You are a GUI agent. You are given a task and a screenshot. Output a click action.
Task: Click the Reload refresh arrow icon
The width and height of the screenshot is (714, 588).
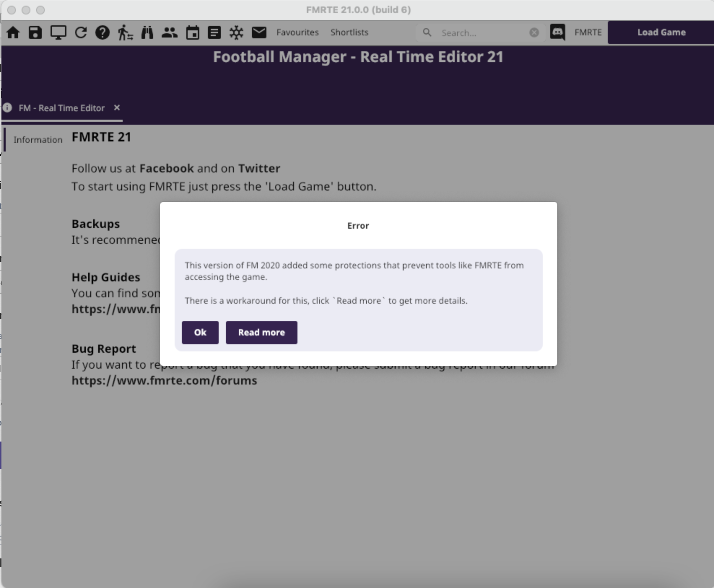81,32
